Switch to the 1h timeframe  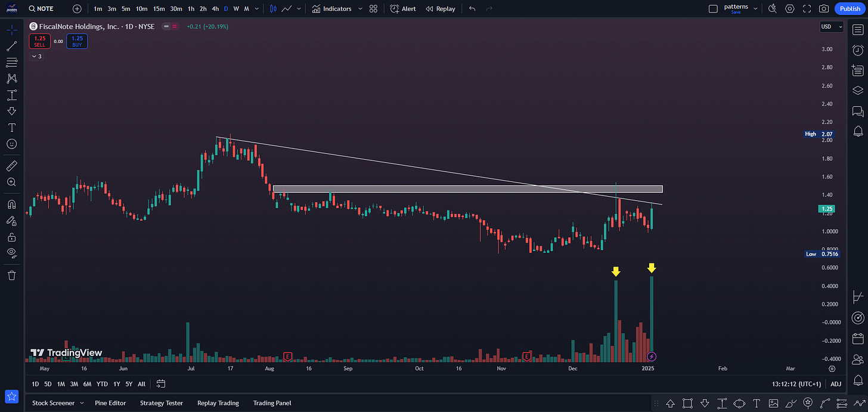point(191,9)
